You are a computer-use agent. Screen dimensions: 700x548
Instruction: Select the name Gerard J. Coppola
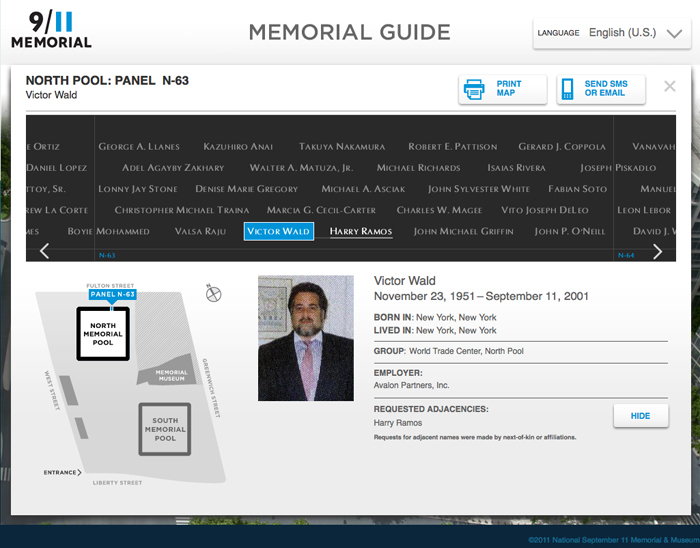pos(562,146)
